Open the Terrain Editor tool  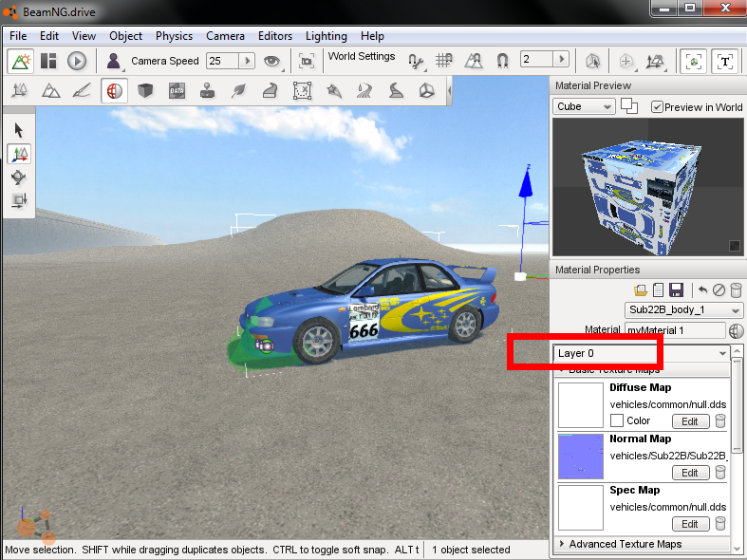tap(50, 90)
